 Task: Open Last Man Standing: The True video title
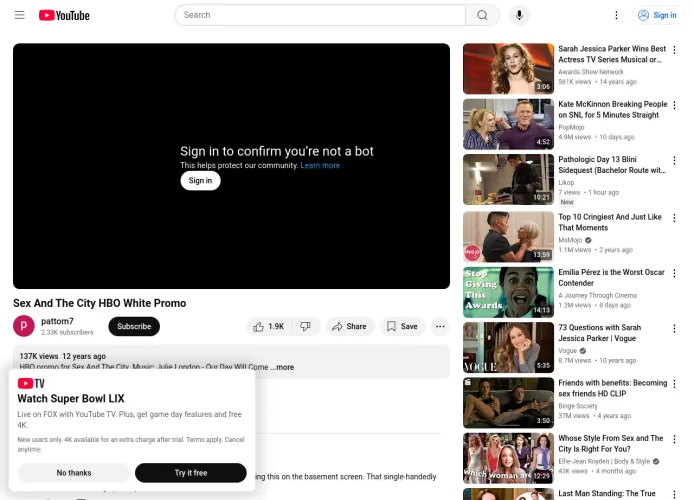[607, 493]
